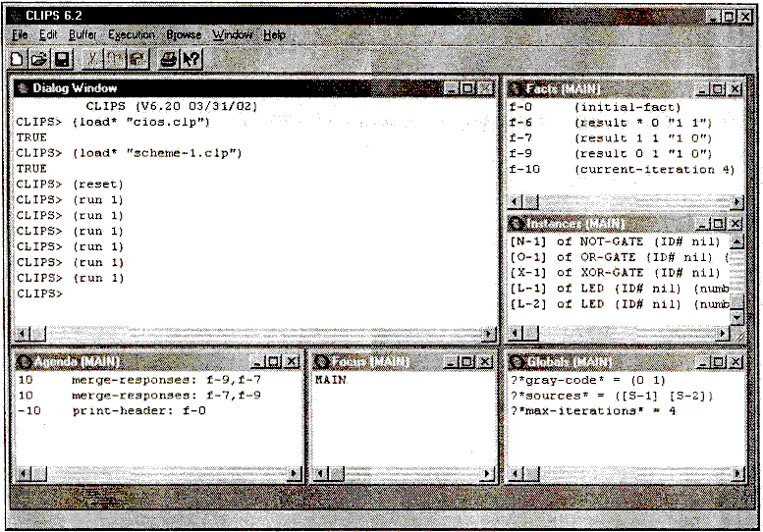Open the Help menu
The height and width of the screenshot is (532, 763).
tap(274, 35)
